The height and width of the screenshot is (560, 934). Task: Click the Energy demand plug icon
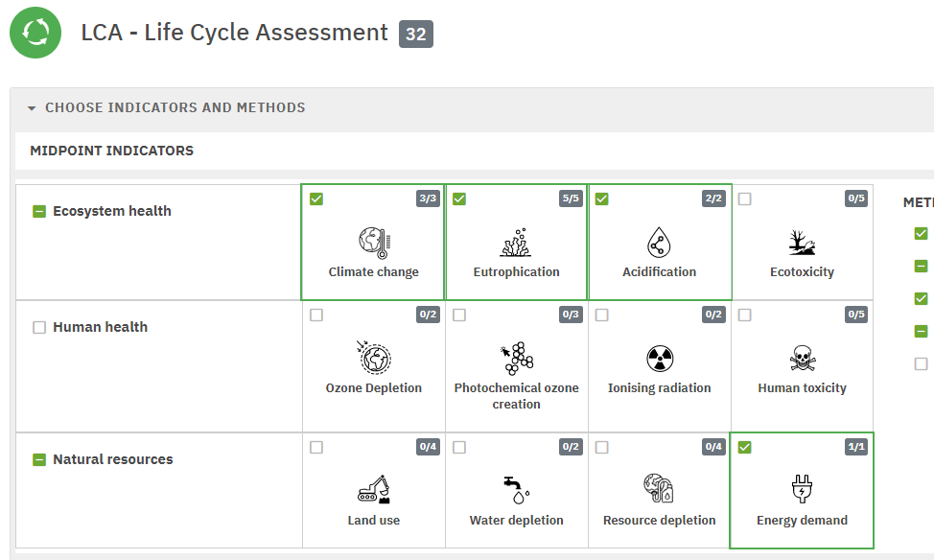tap(802, 490)
